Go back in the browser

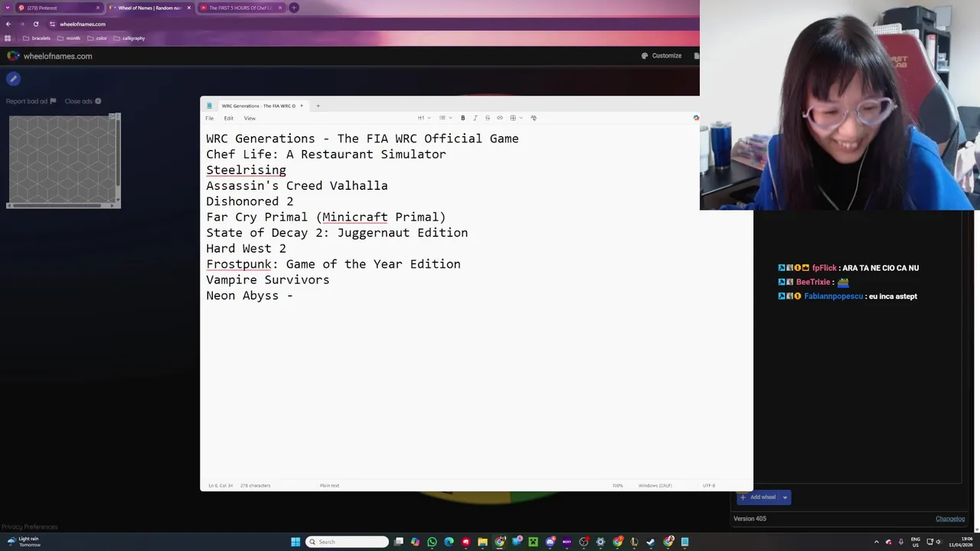pos(8,24)
